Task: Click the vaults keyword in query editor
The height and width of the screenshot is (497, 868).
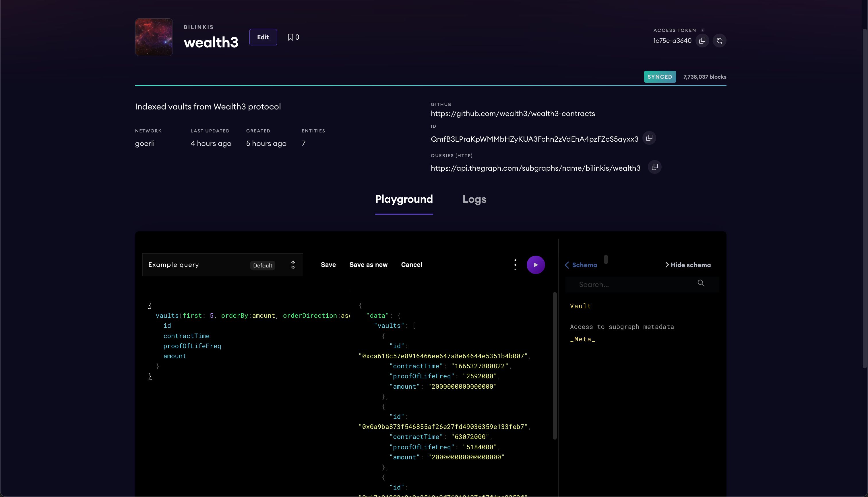Action: [167, 316]
